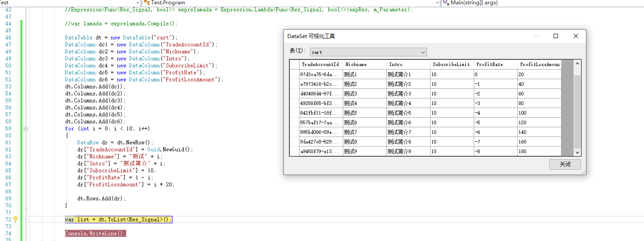Screen dimensions: 644x241
Task: Select cell a9450f79-e13... in the grid
Action: pos(321,151)
